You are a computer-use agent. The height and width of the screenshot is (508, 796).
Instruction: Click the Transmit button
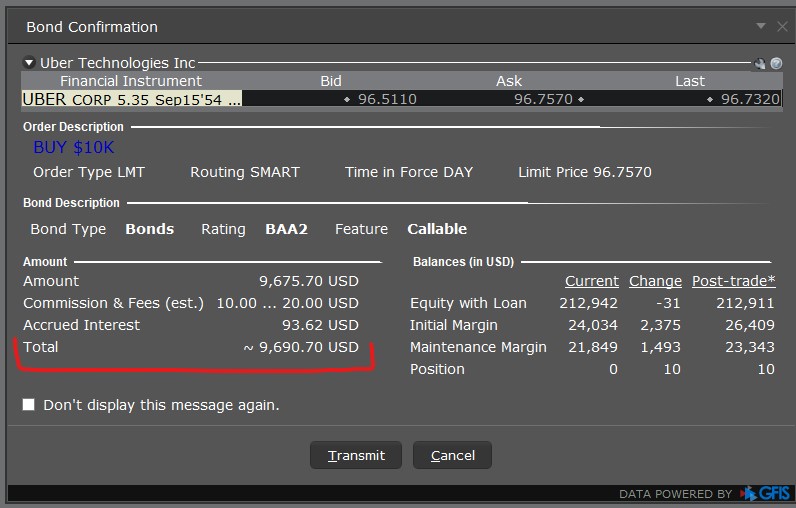(356, 455)
